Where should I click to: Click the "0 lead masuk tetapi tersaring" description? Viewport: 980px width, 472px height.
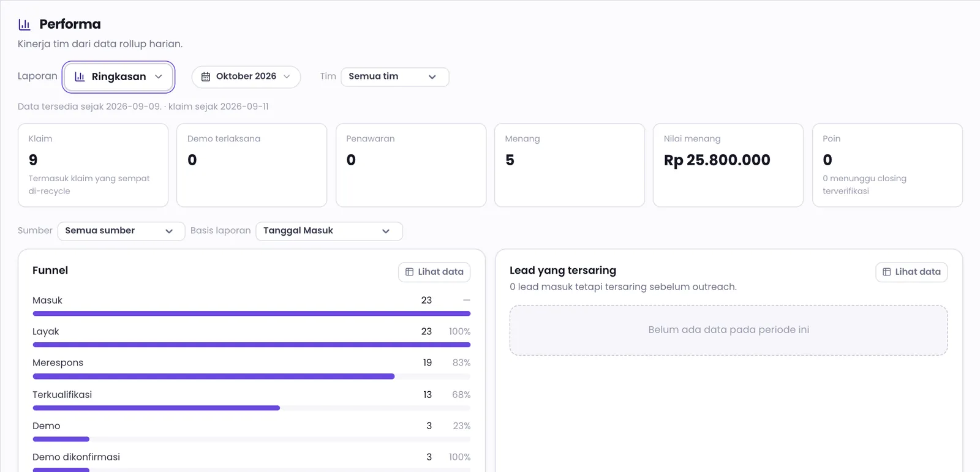pyautogui.click(x=623, y=287)
